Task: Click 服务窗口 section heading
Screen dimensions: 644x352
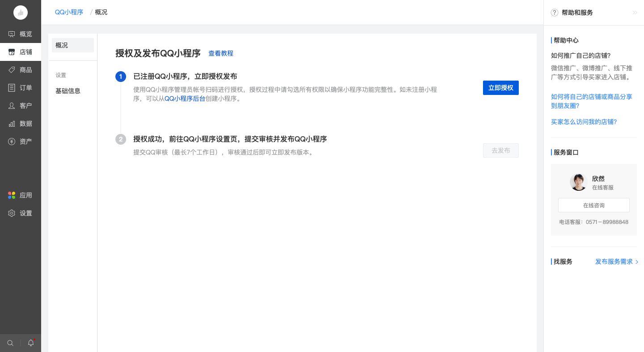Action: (566, 152)
